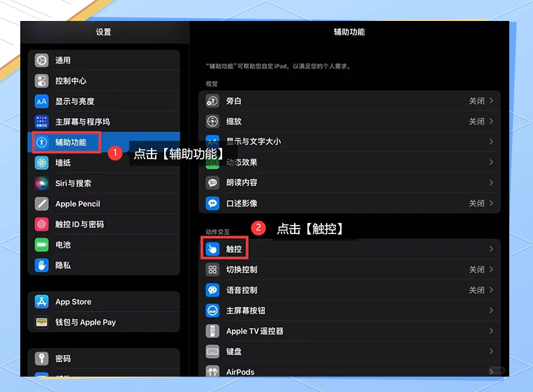Click 口述影像 关闭 status text
The width and height of the screenshot is (533, 392).
click(476, 203)
